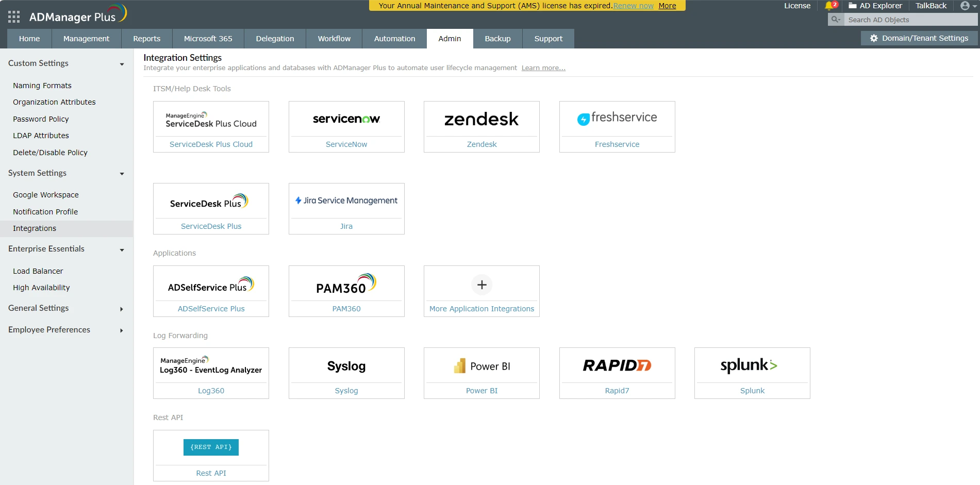Switch to the Home tab

click(x=29, y=39)
